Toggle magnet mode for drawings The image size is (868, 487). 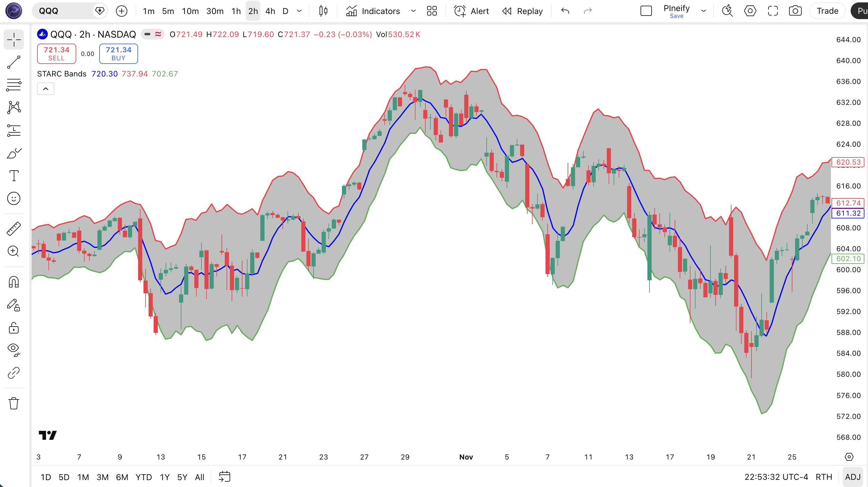14,282
